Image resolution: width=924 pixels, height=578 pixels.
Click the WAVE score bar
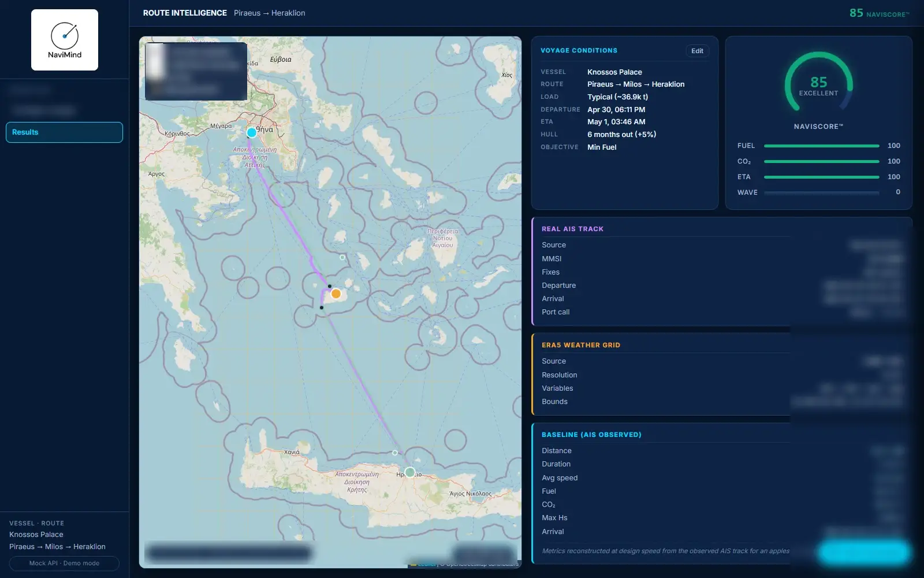(821, 192)
